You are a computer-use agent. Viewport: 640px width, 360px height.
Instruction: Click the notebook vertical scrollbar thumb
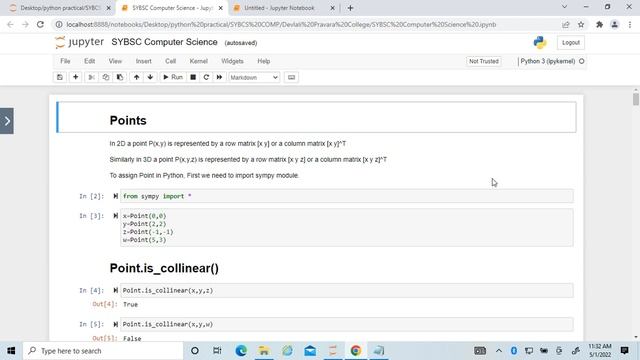point(636,99)
